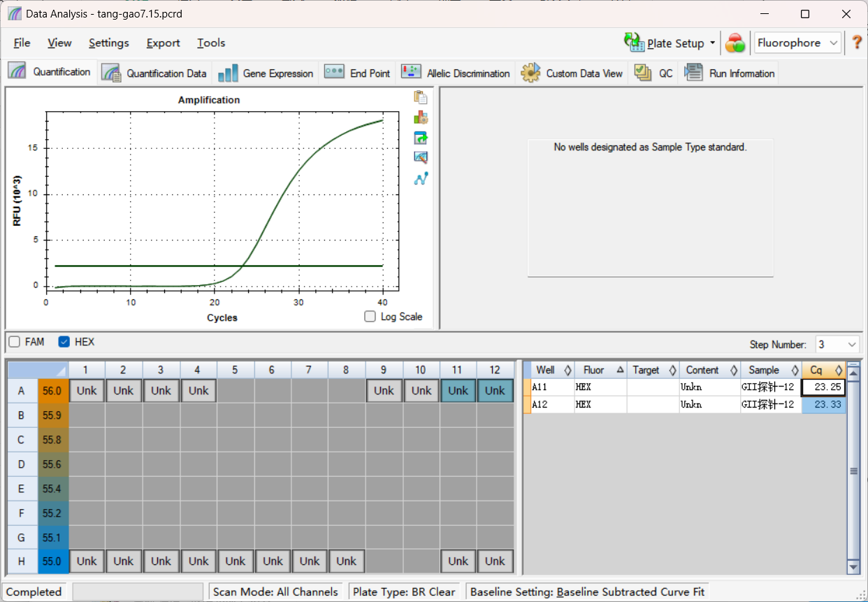The image size is (868, 602).
Task: Click the Custom Data View gear icon
Action: point(530,73)
